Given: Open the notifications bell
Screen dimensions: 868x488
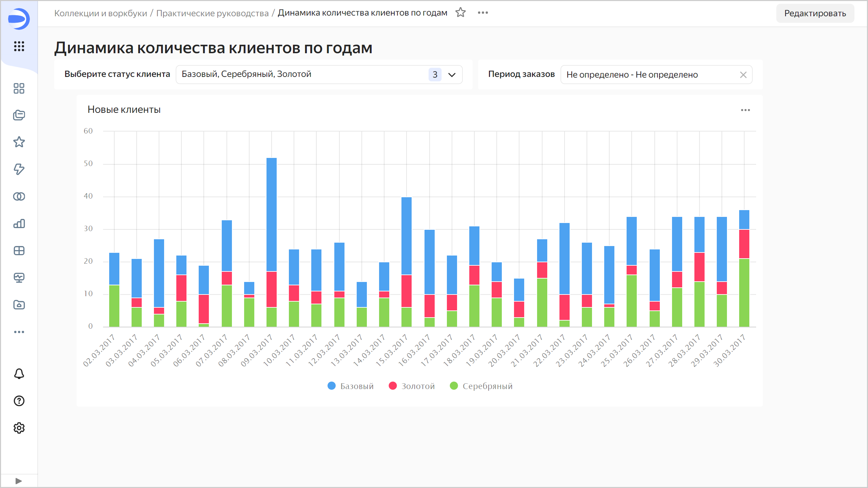Looking at the screenshot, I should coord(19,374).
